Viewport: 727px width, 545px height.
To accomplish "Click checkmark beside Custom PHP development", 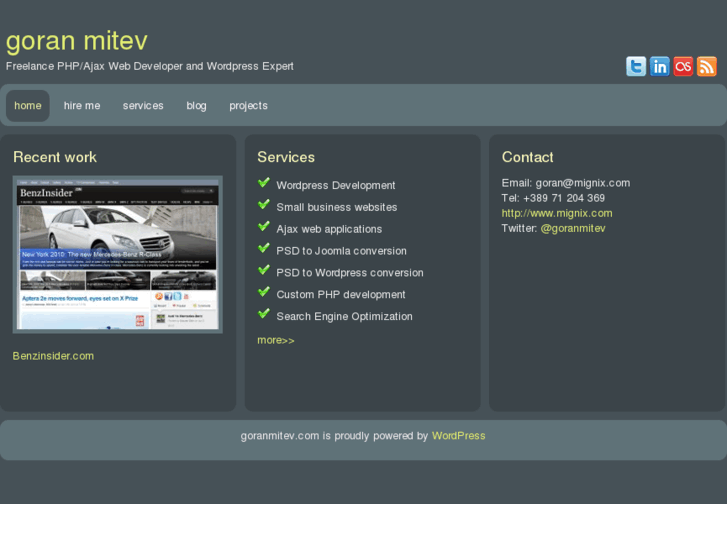I will (264, 292).
